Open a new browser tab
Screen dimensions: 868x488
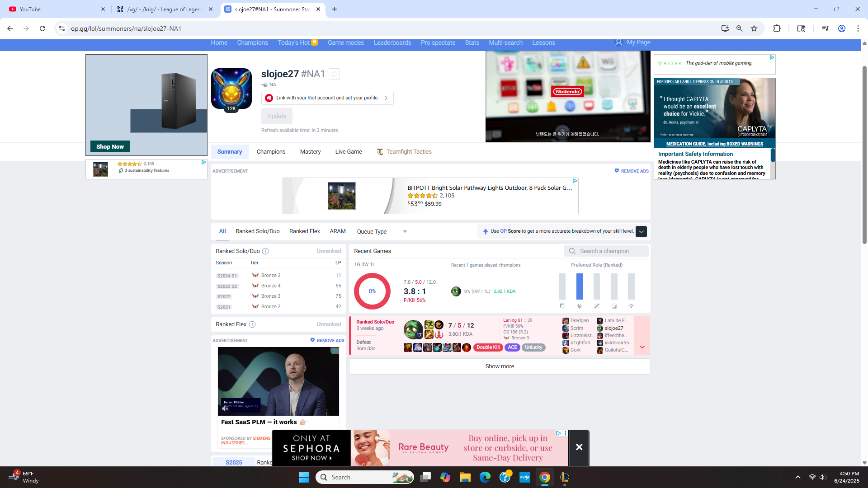click(335, 9)
